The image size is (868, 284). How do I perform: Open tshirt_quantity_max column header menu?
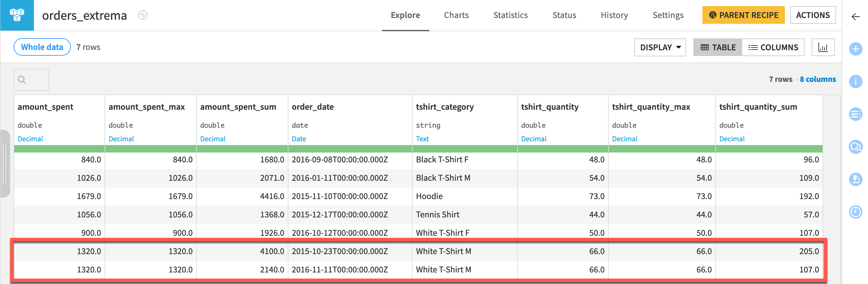651,107
